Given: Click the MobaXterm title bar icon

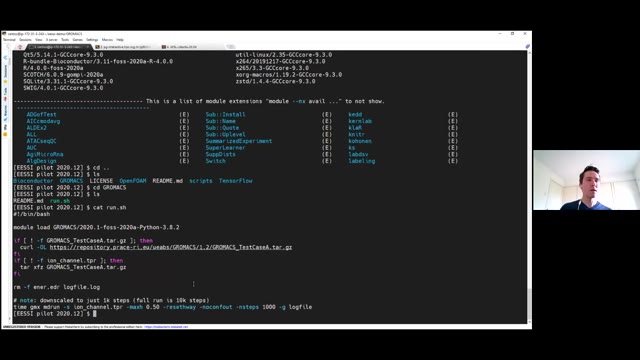Looking at the screenshot, I should coord(4,34).
